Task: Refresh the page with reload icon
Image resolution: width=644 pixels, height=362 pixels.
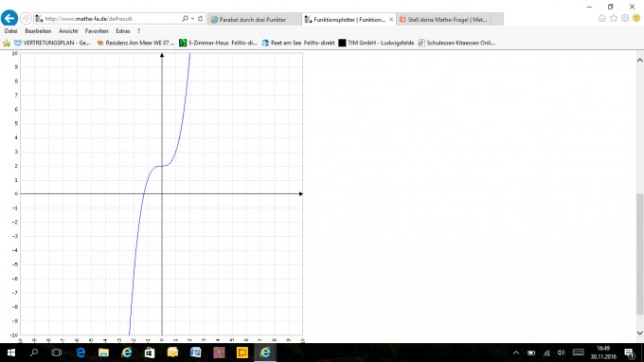Action: pyautogui.click(x=201, y=19)
